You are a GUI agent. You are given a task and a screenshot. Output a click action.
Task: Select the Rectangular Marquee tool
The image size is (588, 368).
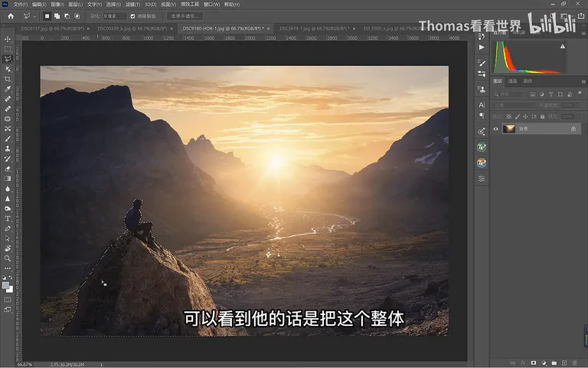click(x=8, y=49)
